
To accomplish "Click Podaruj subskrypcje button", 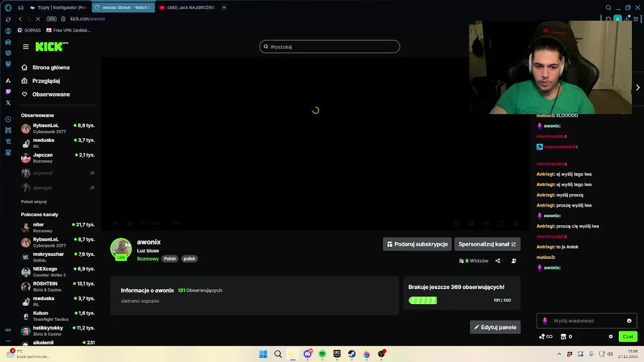I will pyautogui.click(x=417, y=244).
